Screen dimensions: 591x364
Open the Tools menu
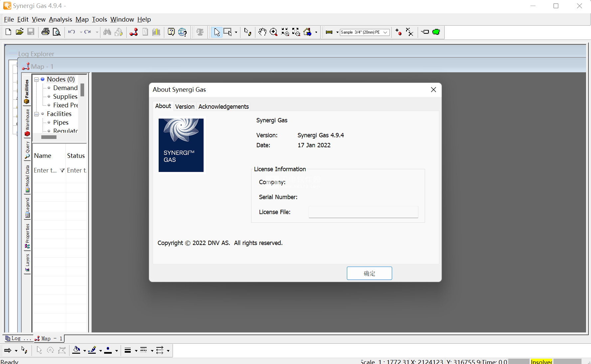pyautogui.click(x=99, y=19)
